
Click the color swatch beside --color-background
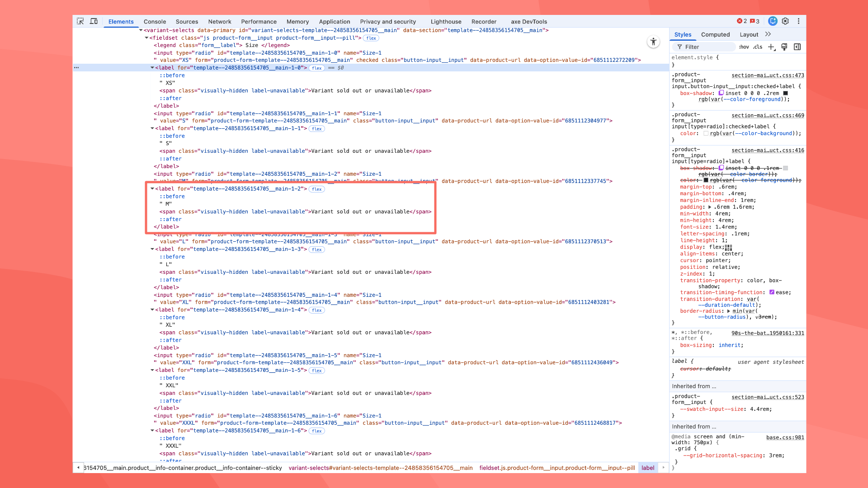(x=706, y=133)
